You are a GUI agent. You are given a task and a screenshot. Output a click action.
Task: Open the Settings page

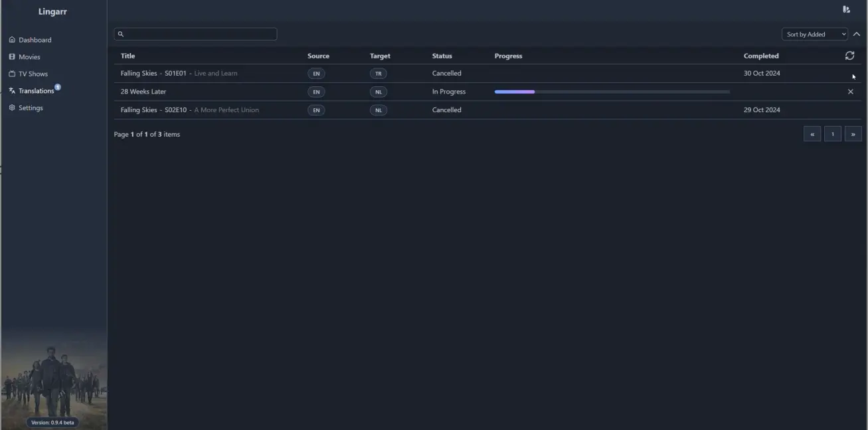(x=29, y=107)
